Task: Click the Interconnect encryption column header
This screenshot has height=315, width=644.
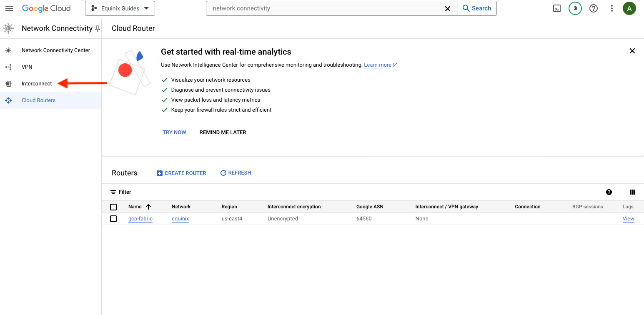Action: (294, 207)
